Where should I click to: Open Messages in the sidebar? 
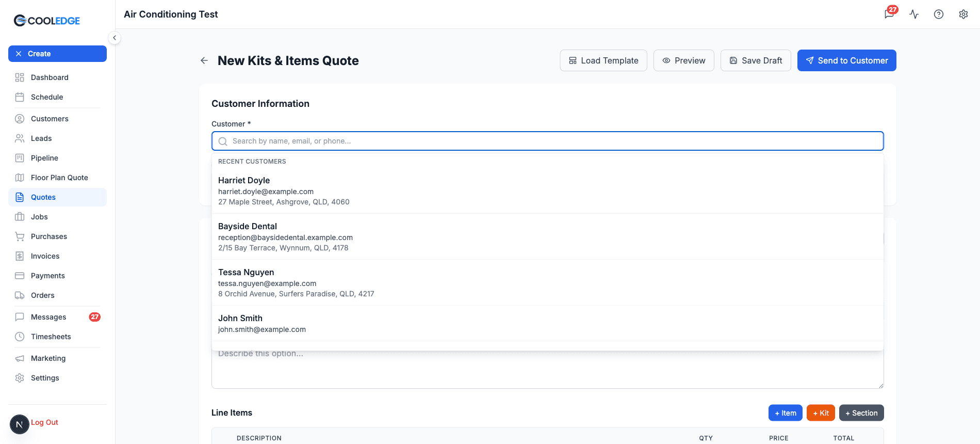point(57,317)
